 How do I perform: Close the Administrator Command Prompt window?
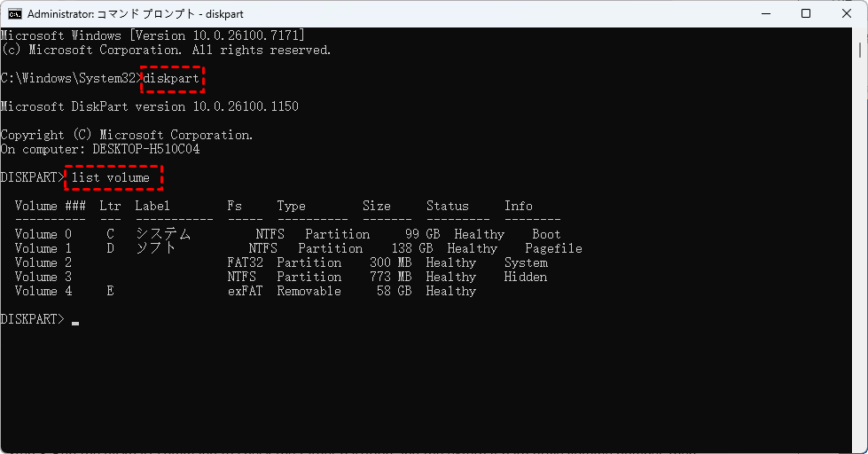pos(847,14)
